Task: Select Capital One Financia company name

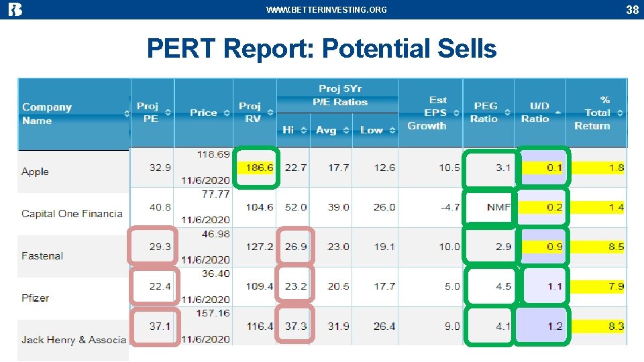Action: coord(72,214)
